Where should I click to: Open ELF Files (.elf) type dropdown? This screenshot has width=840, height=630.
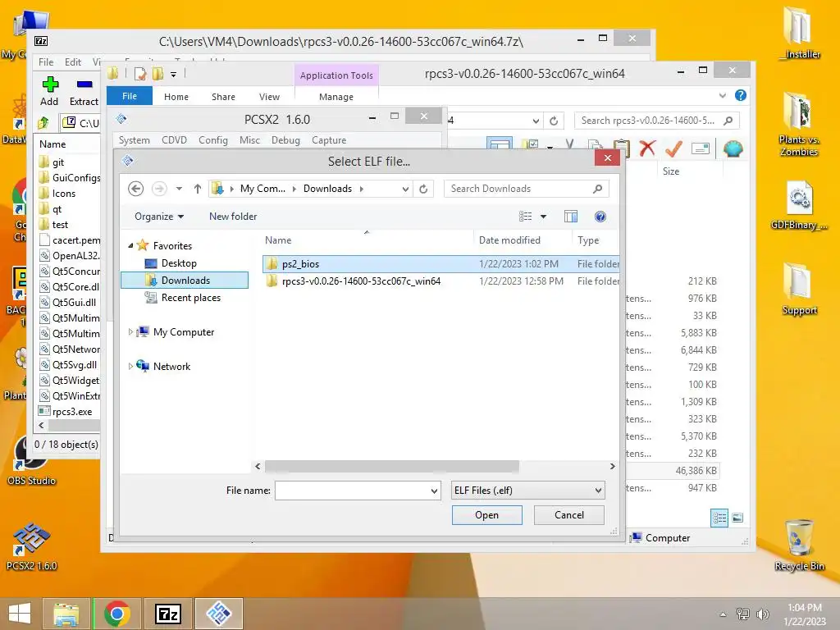point(528,491)
